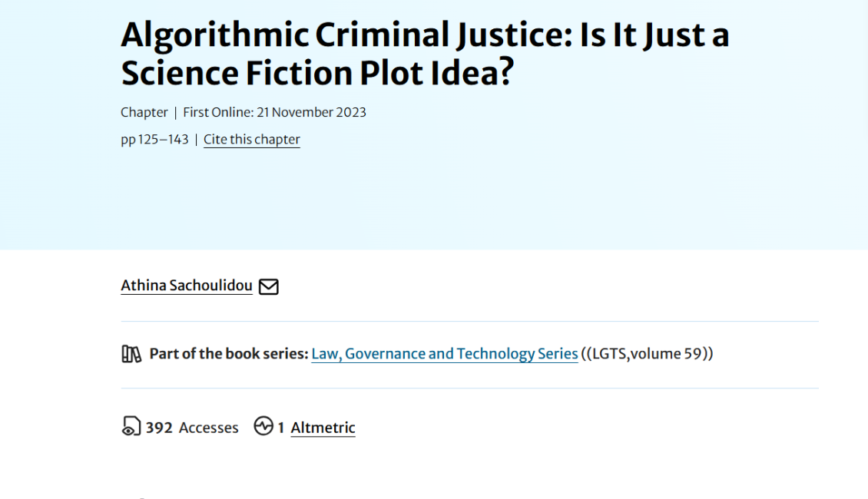
Task: Click the LGTS, volume 59 text
Action: pos(648,354)
